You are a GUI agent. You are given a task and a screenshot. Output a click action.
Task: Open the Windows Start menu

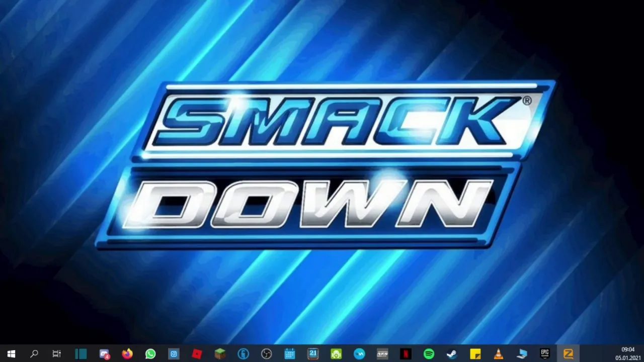pyautogui.click(x=11, y=354)
